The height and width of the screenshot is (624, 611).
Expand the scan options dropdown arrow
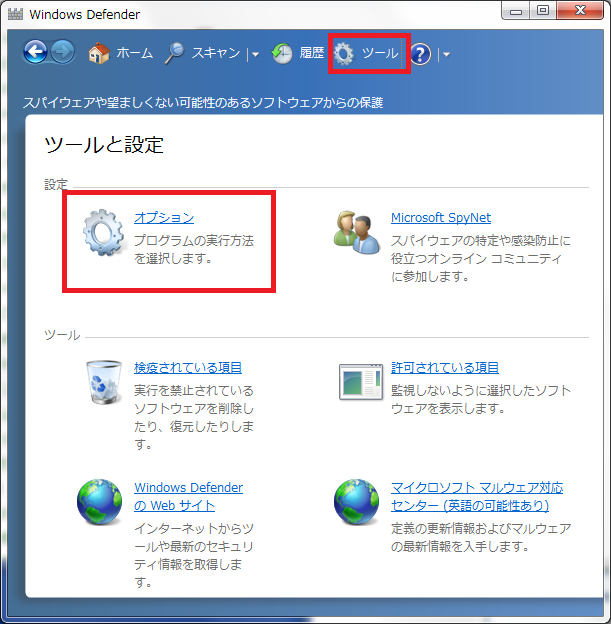(x=256, y=55)
